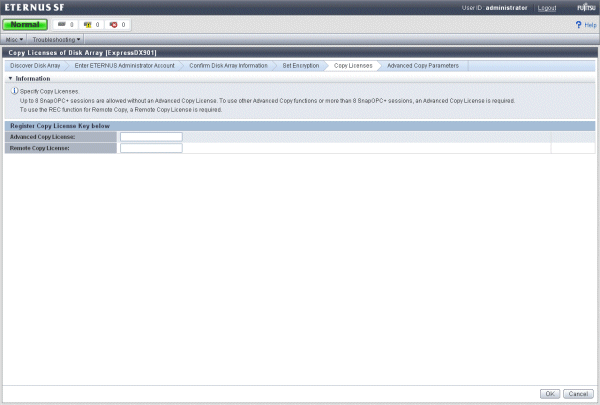Image resolution: width=600 pixels, height=405 pixels.
Task: Go to Advanced Copy Parameters step
Action: click(x=423, y=66)
